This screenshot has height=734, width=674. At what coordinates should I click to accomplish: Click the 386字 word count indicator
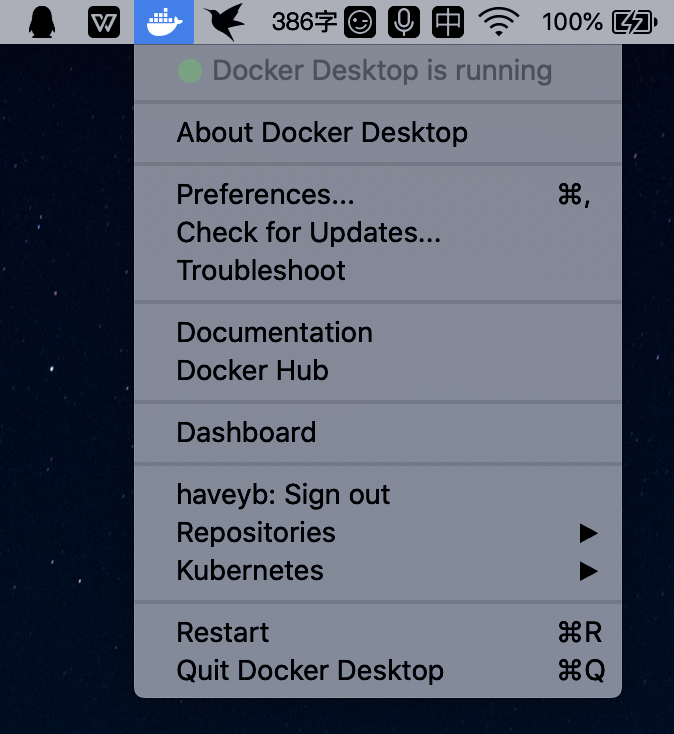pyautogui.click(x=304, y=22)
